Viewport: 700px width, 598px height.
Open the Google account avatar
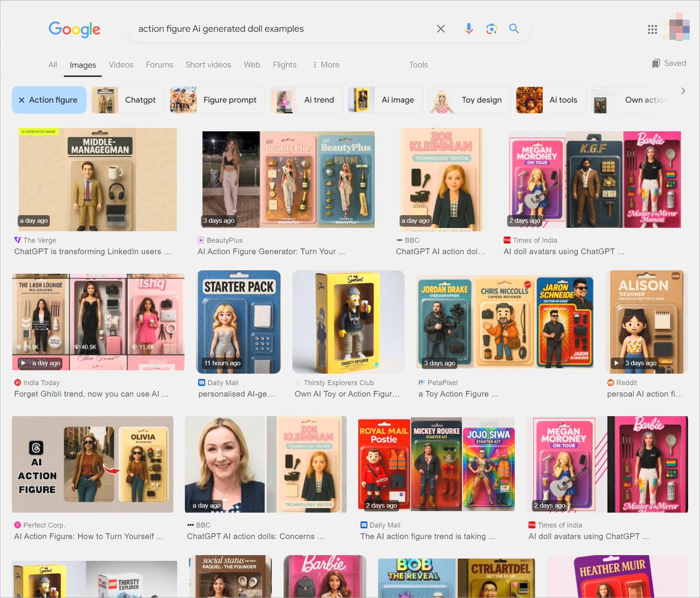[677, 27]
